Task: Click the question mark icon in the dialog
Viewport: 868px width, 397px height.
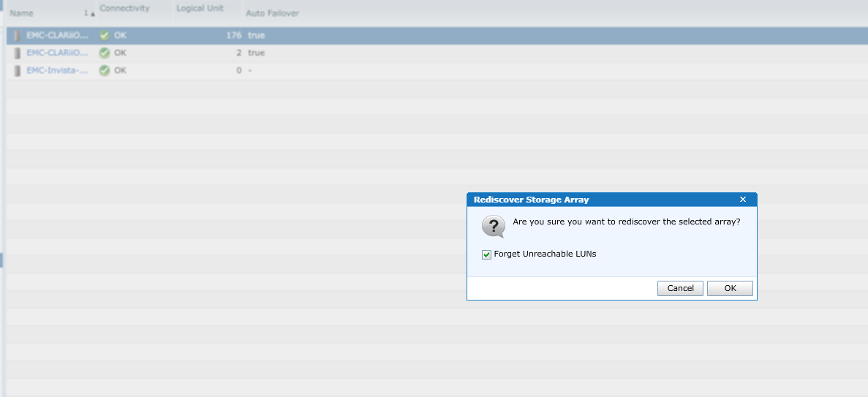Action: point(494,227)
